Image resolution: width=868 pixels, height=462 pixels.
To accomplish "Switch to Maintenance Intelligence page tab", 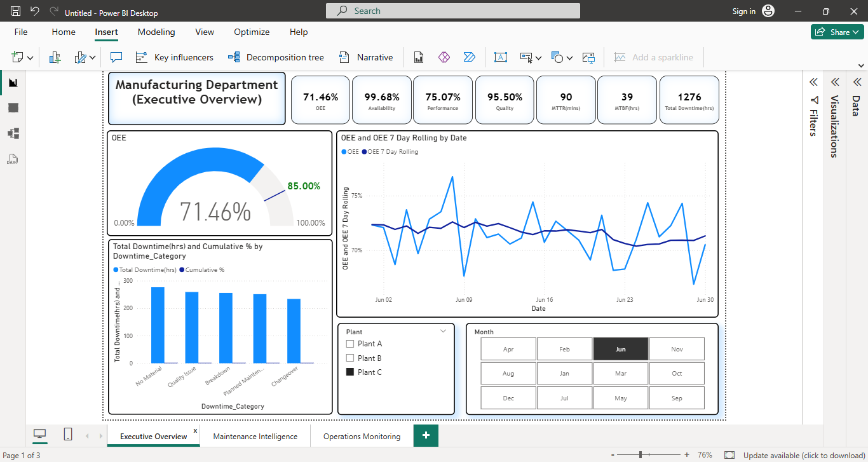I will (255, 437).
